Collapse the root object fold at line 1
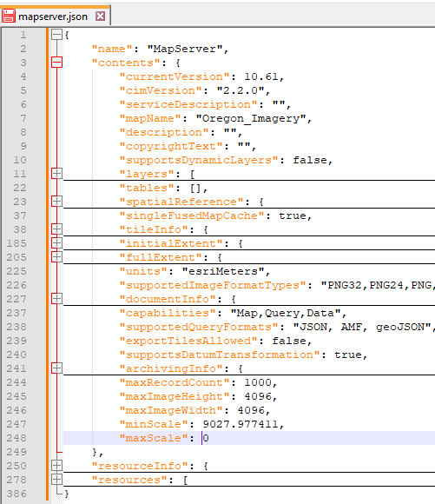The image size is (435, 504). [x=56, y=35]
